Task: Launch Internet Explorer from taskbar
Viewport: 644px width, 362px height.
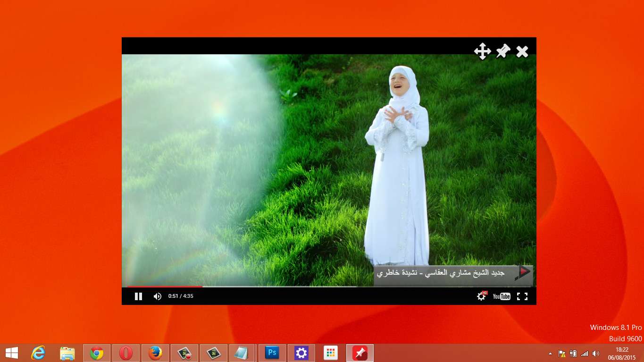Action: tap(38, 353)
